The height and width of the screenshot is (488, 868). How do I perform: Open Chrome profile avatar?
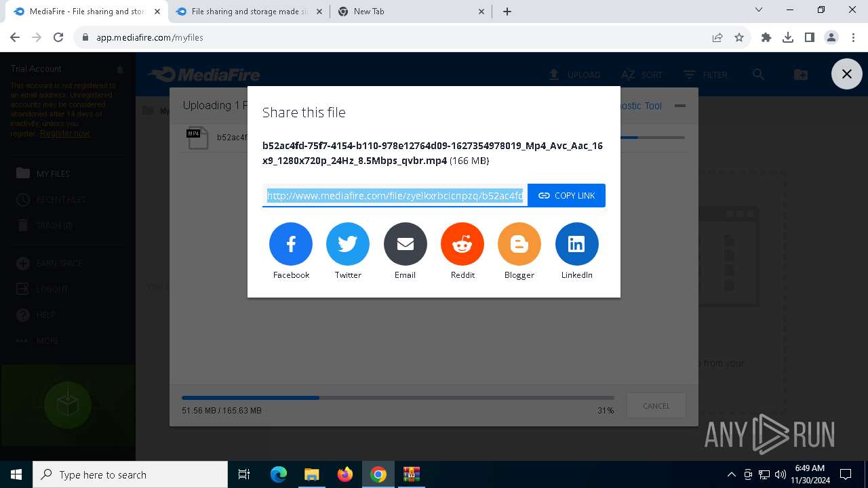(831, 37)
